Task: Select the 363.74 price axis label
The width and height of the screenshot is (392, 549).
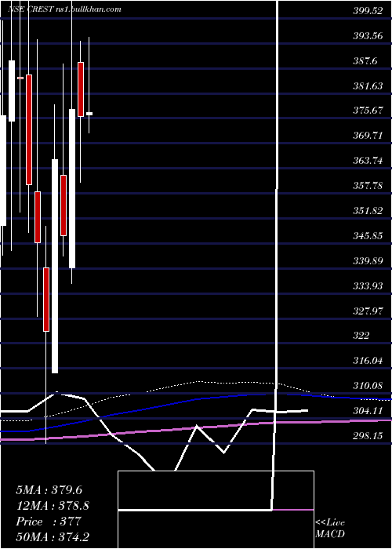Action: coord(368,160)
